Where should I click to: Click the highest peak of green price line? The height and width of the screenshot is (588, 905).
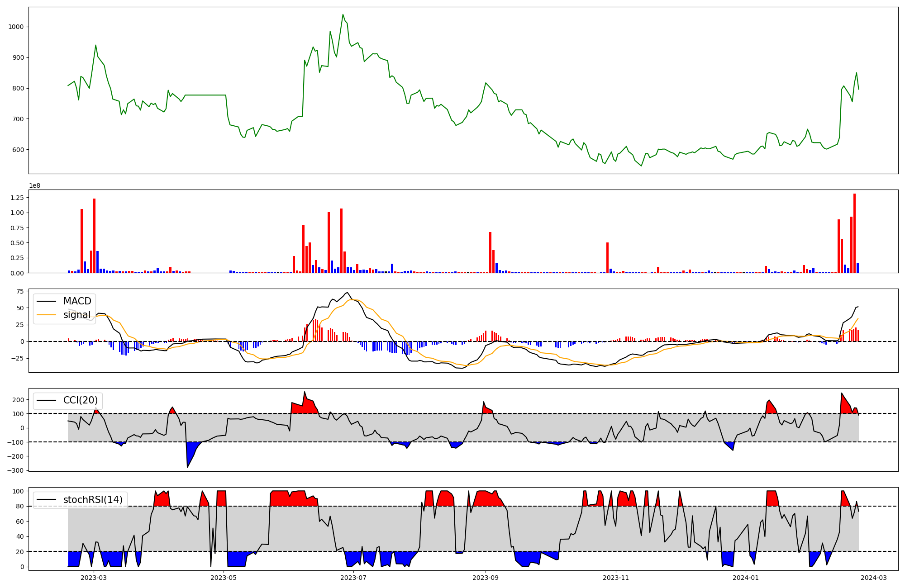click(x=343, y=14)
